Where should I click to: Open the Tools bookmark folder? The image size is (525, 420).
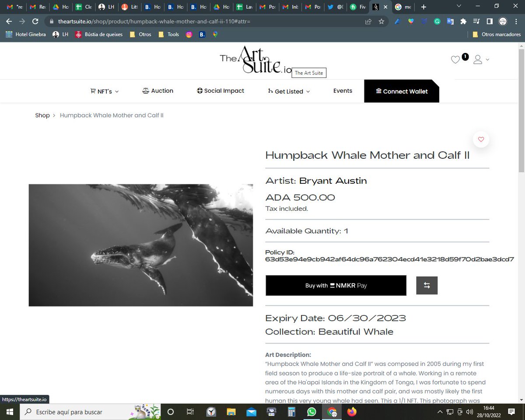(168, 34)
